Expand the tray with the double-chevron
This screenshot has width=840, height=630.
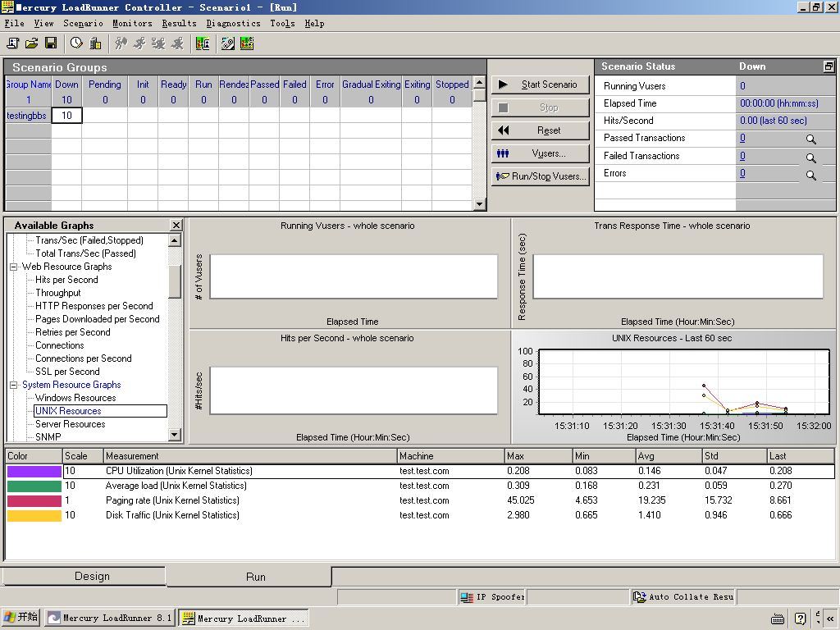830,619
